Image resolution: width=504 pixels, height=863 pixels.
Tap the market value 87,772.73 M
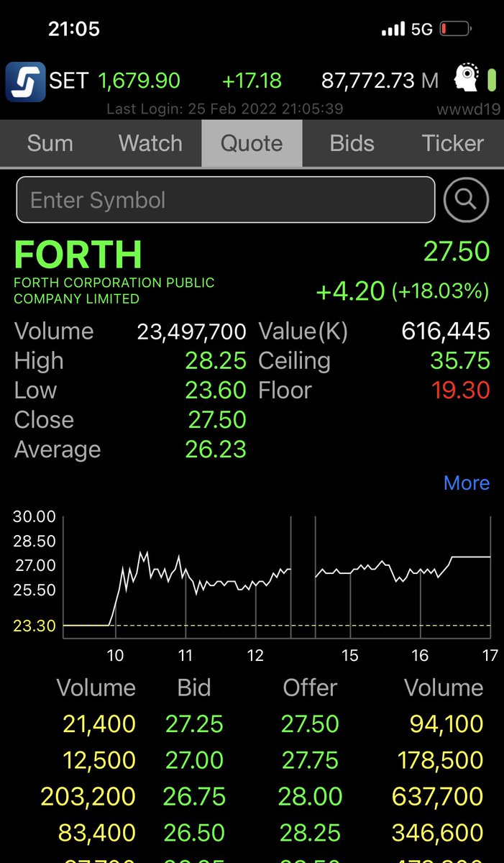(380, 81)
